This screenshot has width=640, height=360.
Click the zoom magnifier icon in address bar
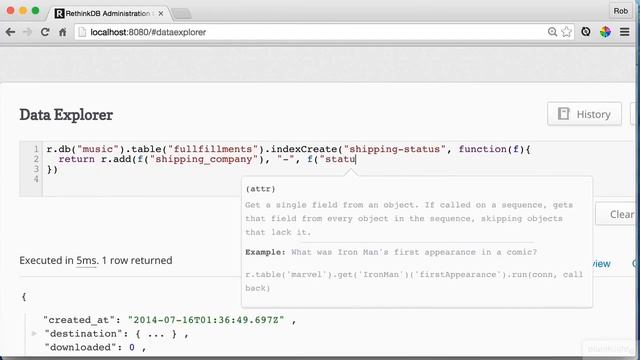point(552,32)
